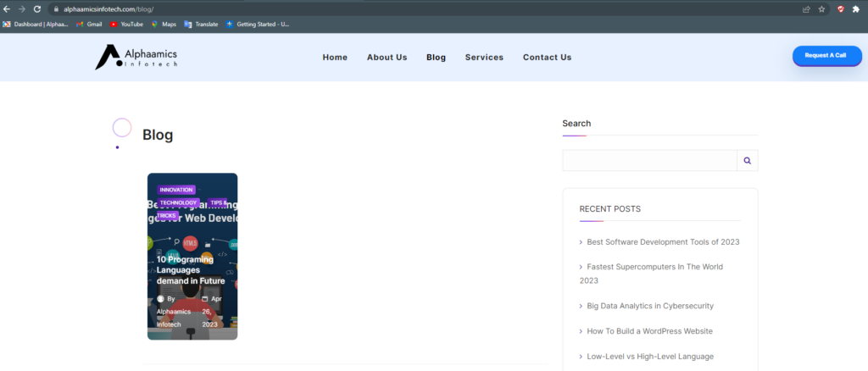Open the Maps bookmark
The width and height of the screenshot is (868, 371).
pos(164,25)
